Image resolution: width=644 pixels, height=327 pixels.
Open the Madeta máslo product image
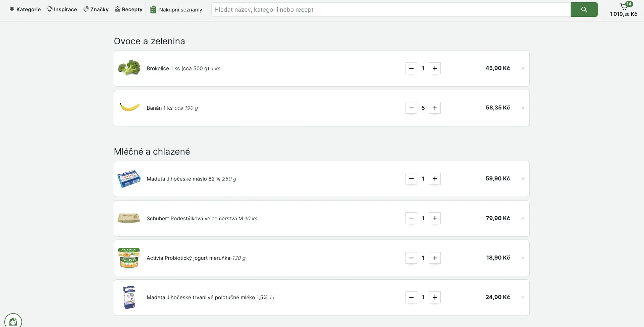pos(129,178)
